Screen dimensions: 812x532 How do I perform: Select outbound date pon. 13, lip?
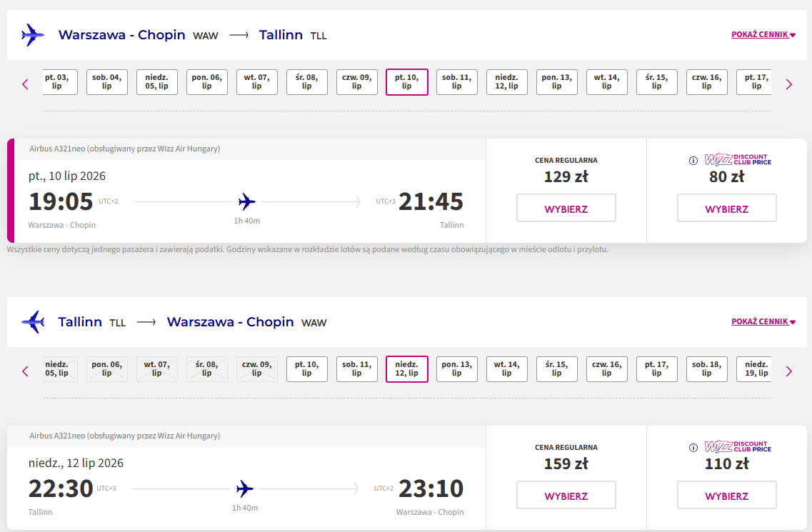557,82
